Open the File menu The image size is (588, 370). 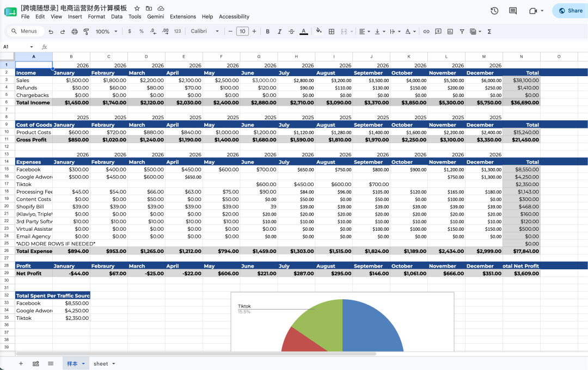pos(26,16)
